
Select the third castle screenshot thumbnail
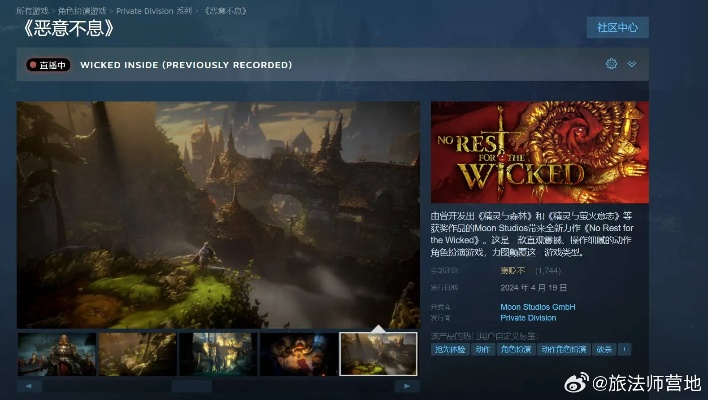[218, 354]
